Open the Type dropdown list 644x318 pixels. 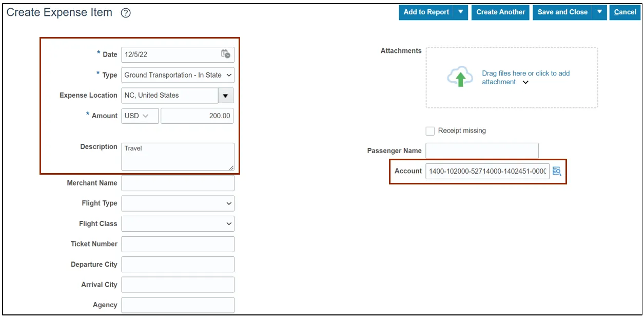178,75
